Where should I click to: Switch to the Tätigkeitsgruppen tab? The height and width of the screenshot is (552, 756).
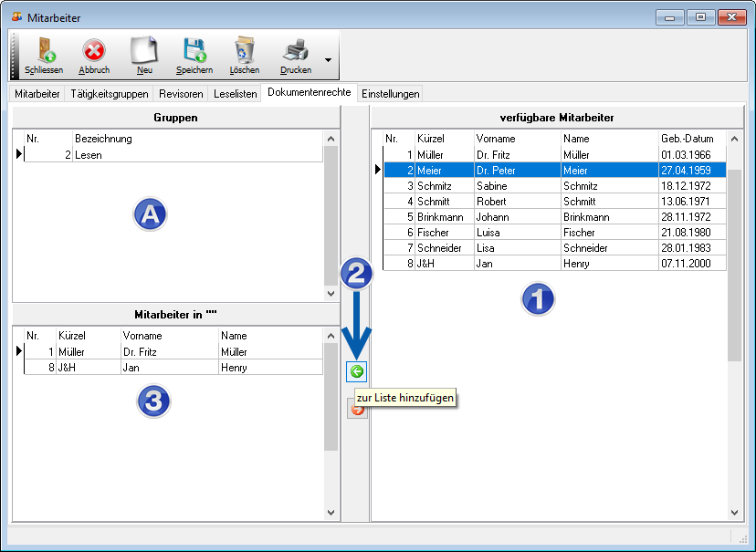click(109, 94)
